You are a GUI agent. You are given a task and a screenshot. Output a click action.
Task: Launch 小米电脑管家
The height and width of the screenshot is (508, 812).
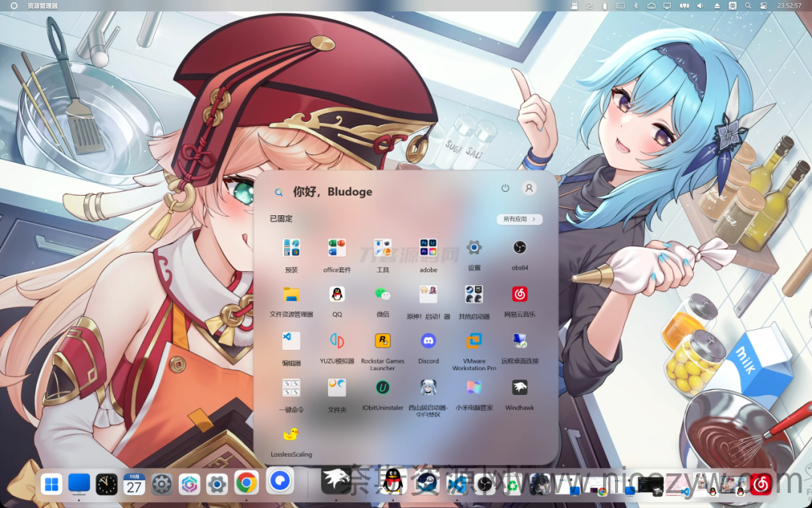(x=474, y=388)
